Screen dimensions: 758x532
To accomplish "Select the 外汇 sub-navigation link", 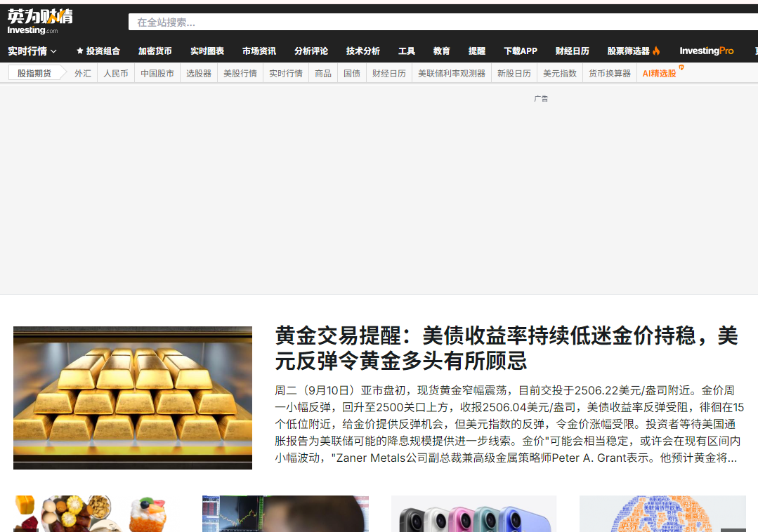I will [83, 74].
